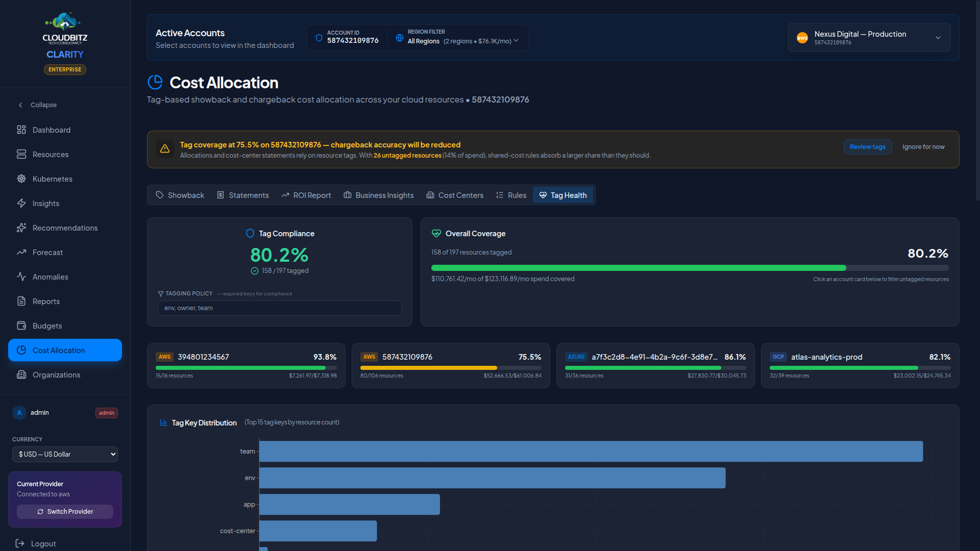Expand the Nexus Digital — Production account selector
Image resolution: width=980 pixels, height=551 pixels.
[x=869, y=38]
